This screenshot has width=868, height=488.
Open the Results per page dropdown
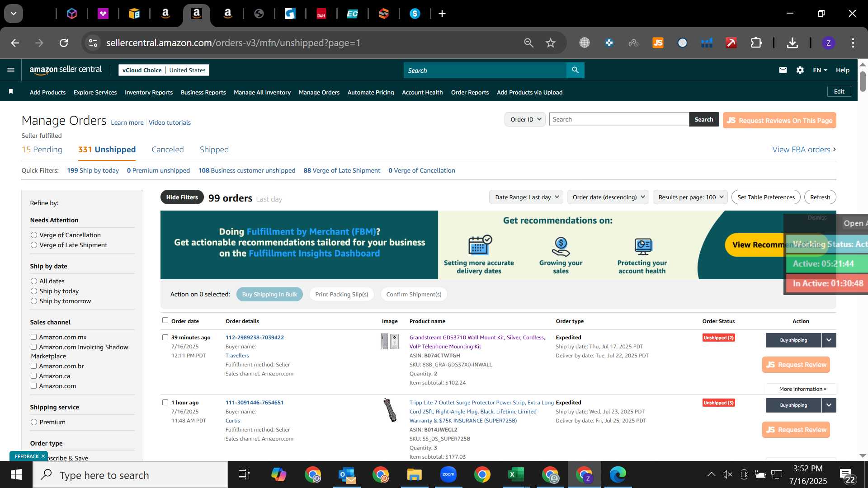tap(690, 197)
